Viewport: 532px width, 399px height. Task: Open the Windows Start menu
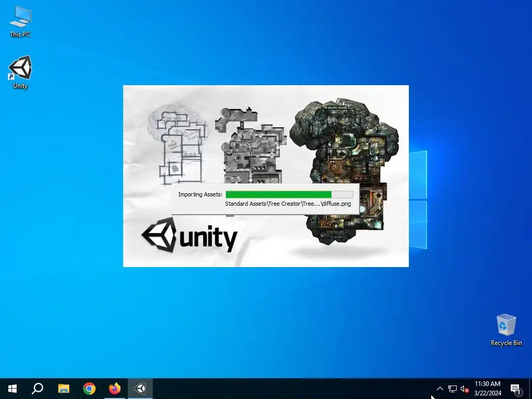pos(12,389)
